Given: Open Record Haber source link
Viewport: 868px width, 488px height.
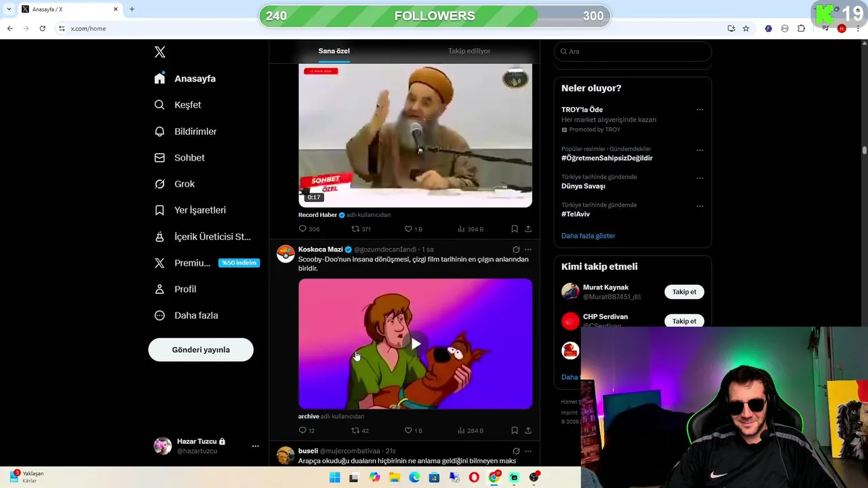Looking at the screenshot, I should pyautogui.click(x=317, y=215).
